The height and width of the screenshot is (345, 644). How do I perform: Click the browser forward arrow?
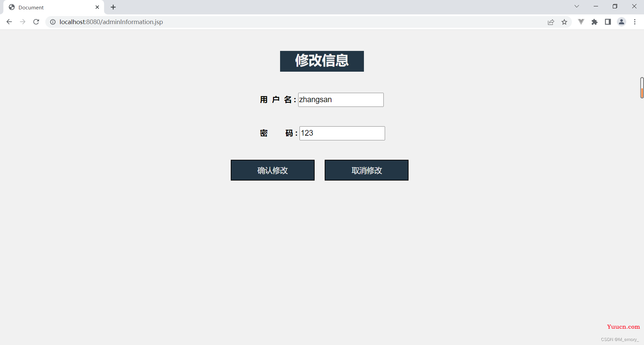click(x=22, y=22)
